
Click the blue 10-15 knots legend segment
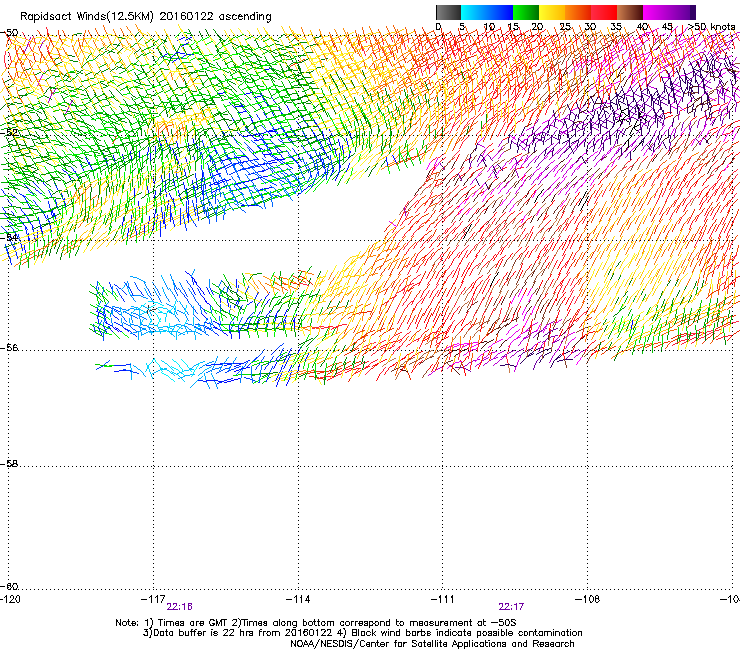(x=500, y=12)
